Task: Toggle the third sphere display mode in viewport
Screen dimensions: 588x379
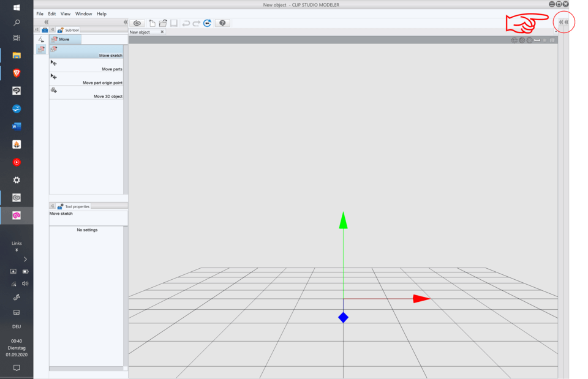Action: [x=529, y=40]
